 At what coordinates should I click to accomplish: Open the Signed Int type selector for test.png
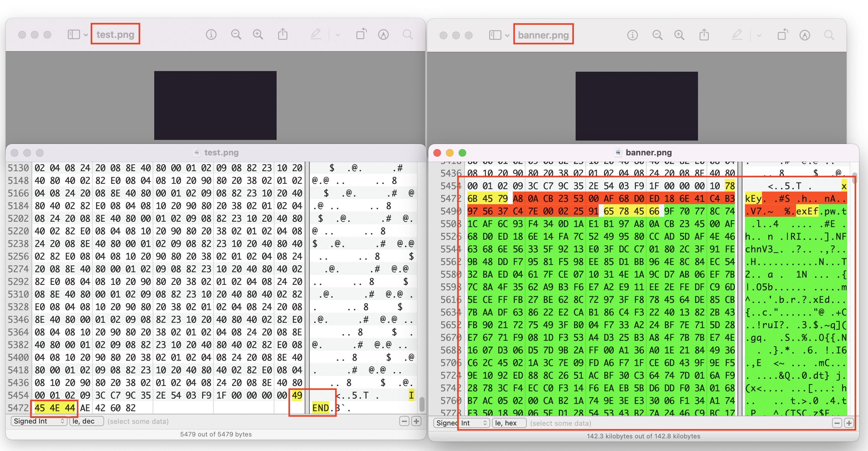(x=39, y=421)
